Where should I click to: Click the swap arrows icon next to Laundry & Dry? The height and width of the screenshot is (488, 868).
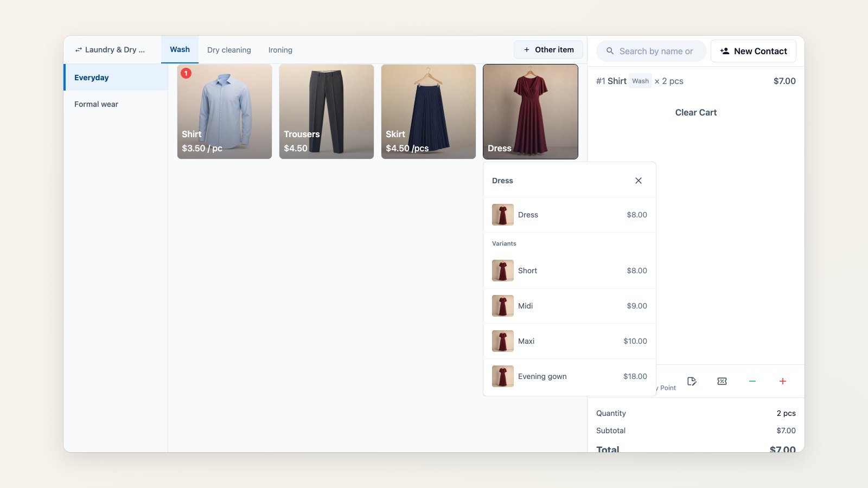tap(79, 50)
